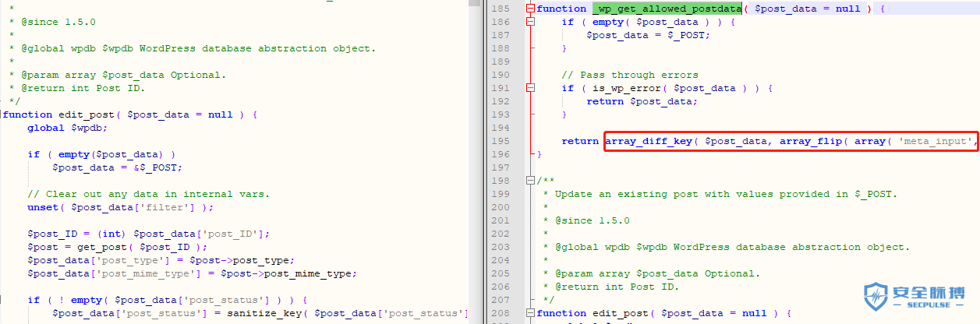The width and height of the screenshot is (980, 324).
Task: Click the '@global wpdb $wpdb' comment in the left pane
Action: 198,48
